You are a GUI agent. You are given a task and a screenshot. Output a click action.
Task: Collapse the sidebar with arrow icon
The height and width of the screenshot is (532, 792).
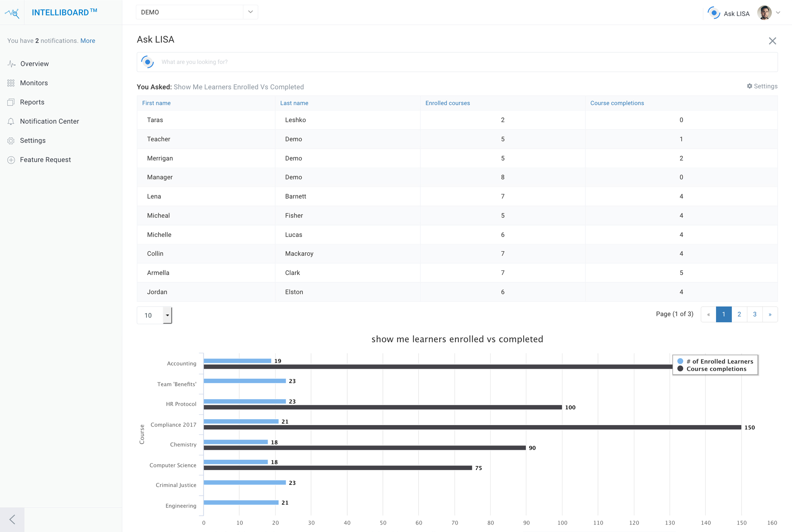12,519
